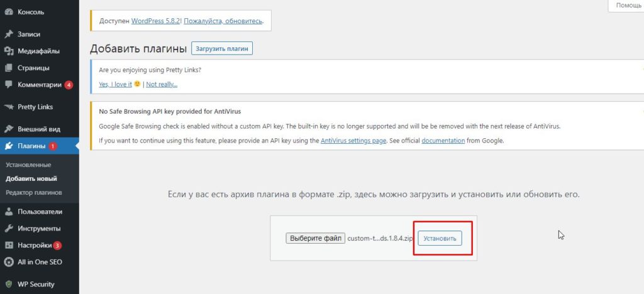
Task: Expand the Помощь help tab
Action: pyautogui.click(x=628, y=5)
